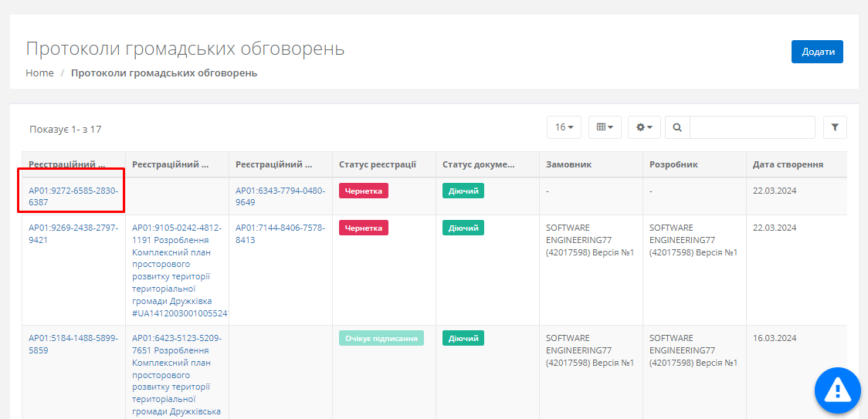868x419 pixels.
Task: Expand the table columns view dropdown
Action: coord(605,127)
